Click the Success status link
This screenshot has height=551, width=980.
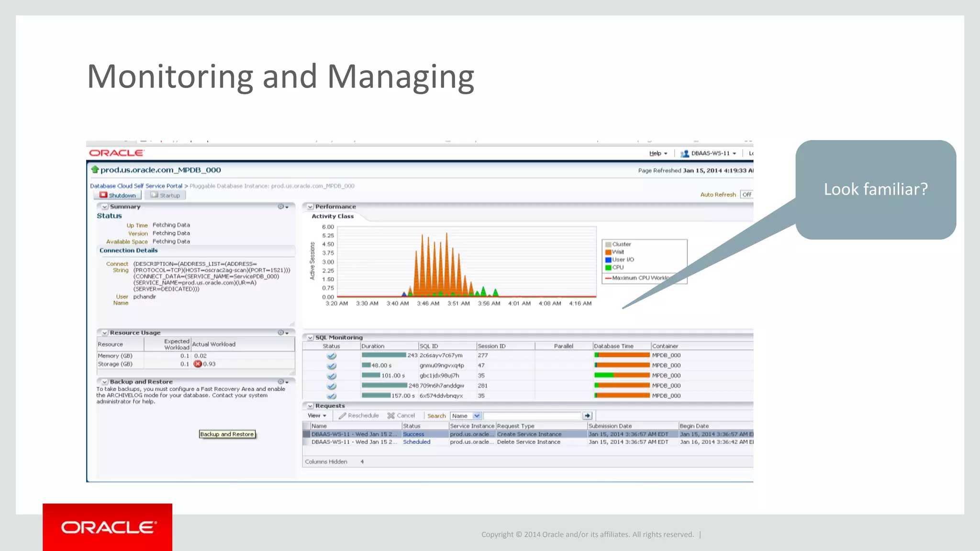pyautogui.click(x=413, y=434)
